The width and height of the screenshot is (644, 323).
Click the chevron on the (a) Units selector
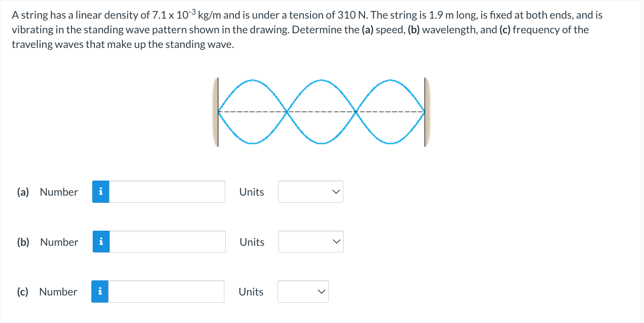(x=336, y=192)
